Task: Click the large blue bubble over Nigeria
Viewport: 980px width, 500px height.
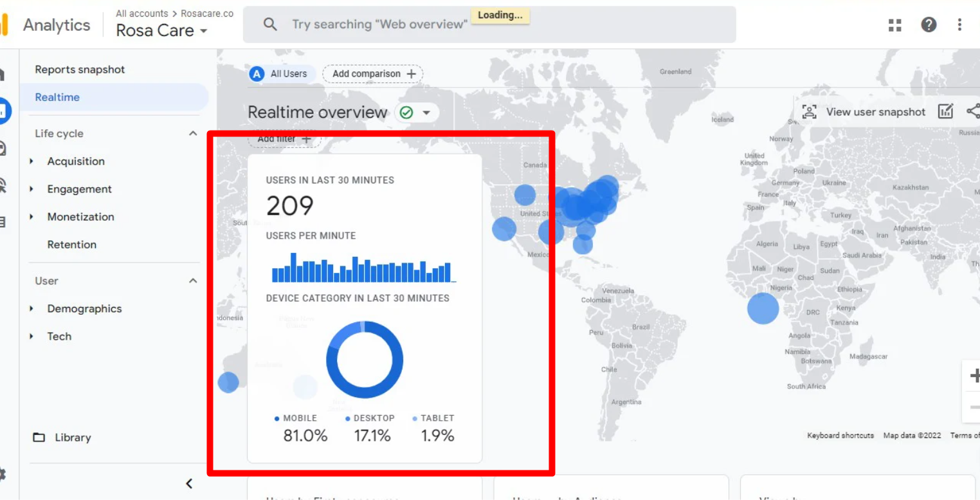Action: (763, 308)
